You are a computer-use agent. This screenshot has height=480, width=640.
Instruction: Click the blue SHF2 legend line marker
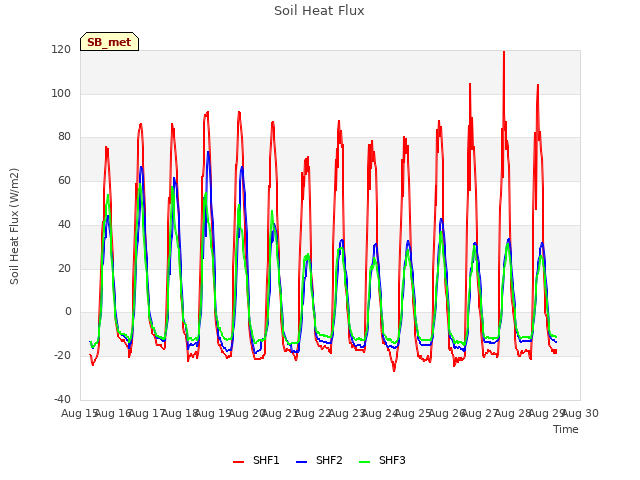(301, 462)
